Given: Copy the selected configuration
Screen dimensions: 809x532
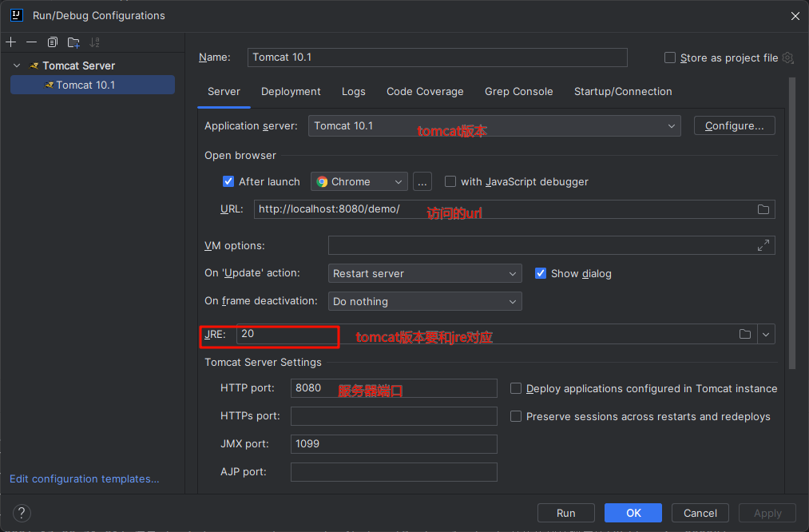Looking at the screenshot, I should [53, 42].
